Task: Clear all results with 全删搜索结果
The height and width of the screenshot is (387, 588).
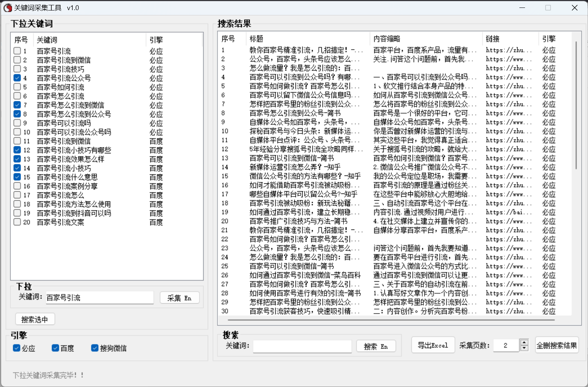Action: (557, 345)
